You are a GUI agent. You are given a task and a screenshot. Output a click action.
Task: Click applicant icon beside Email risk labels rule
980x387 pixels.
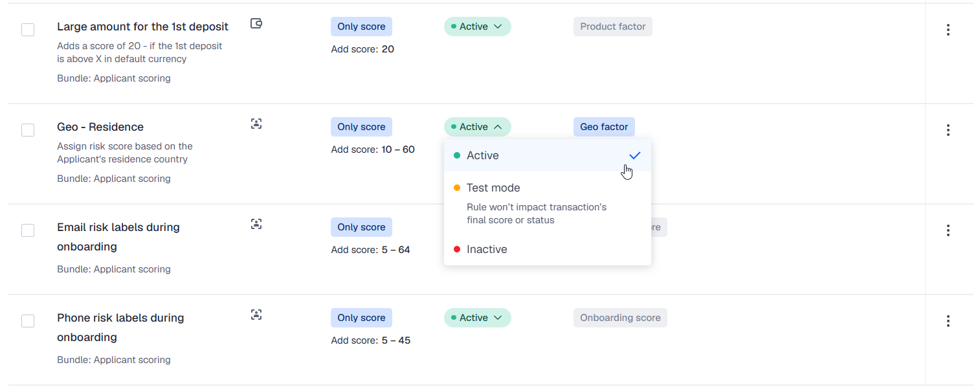[x=256, y=224]
